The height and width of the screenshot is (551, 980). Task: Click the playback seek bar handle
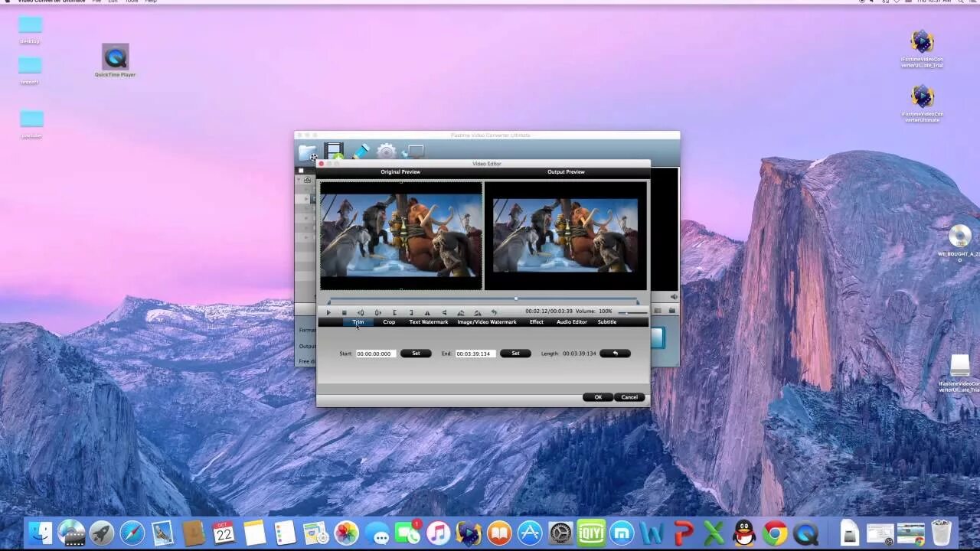[x=516, y=298]
